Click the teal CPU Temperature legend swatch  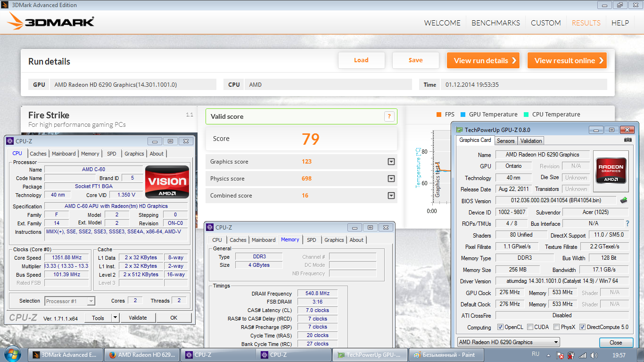tap(527, 115)
